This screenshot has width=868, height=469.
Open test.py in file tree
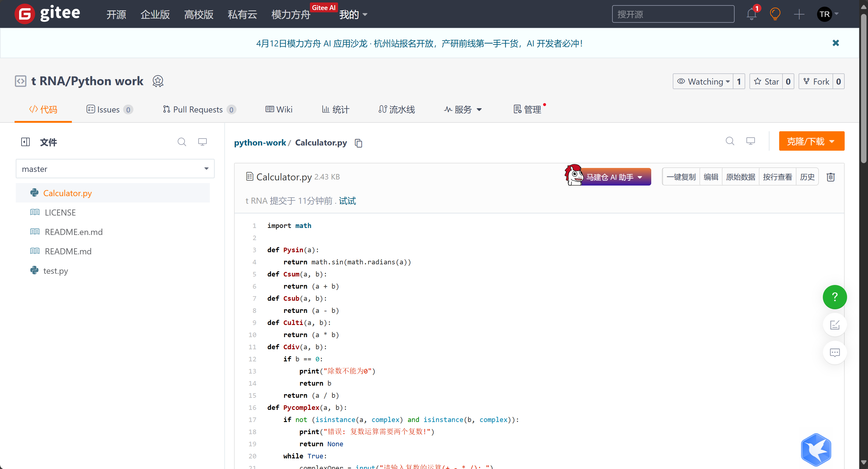click(55, 271)
